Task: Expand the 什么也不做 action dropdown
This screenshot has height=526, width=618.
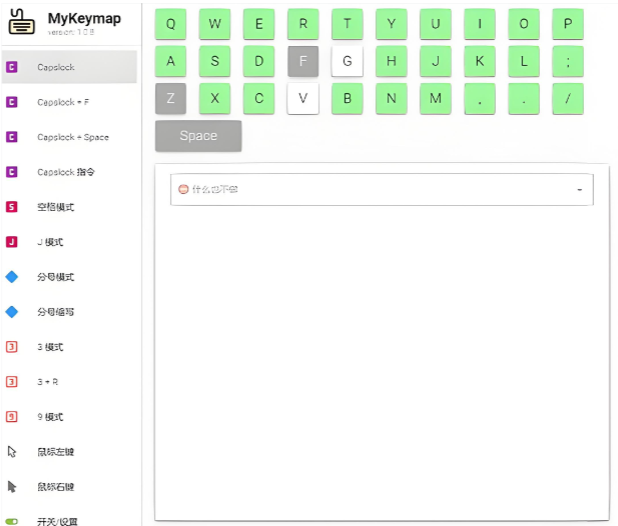Action: point(580,190)
